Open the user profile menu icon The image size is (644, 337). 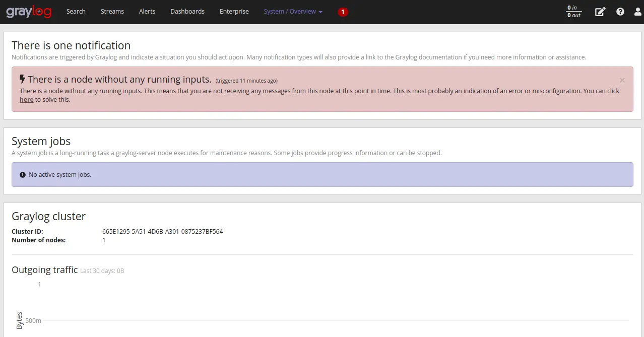637,12
